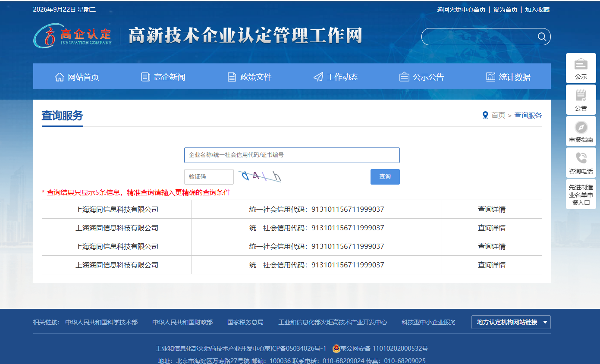The image size is (600, 364).
Task: Open 政策文件 navigation item
Action: tap(249, 77)
